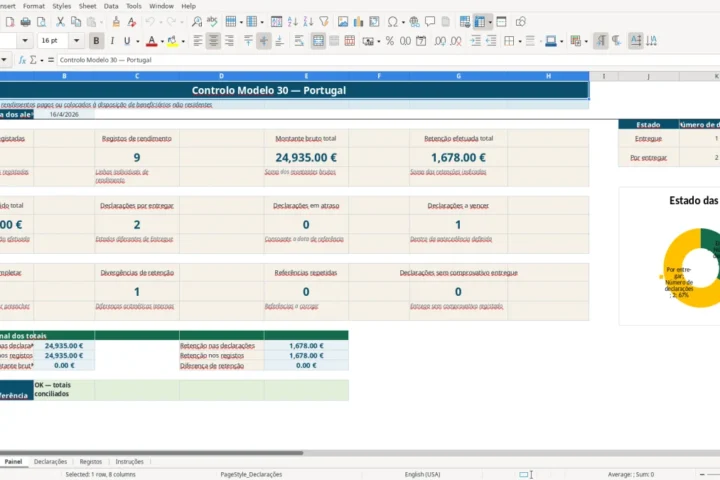Select the 24,935.00 € Montante bruto total cell
This screenshot has height=480, width=720.
coord(306,158)
